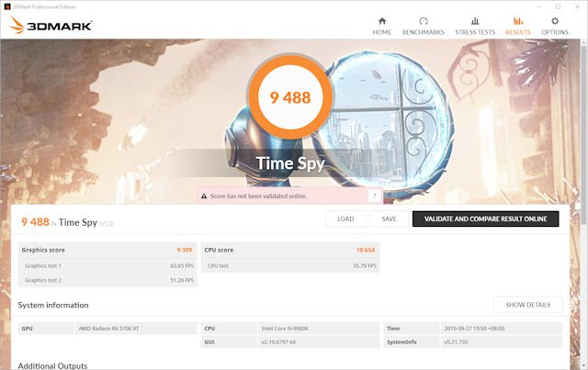Screen dimensions: 588x370
Task: Click Validate and Compare Result Online
Action: click(486, 219)
